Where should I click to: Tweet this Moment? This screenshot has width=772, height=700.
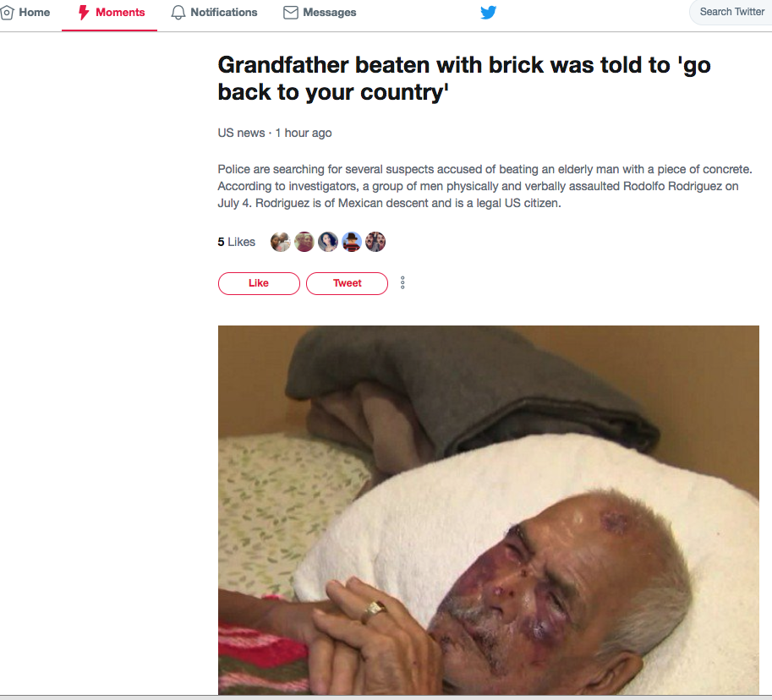pos(348,283)
